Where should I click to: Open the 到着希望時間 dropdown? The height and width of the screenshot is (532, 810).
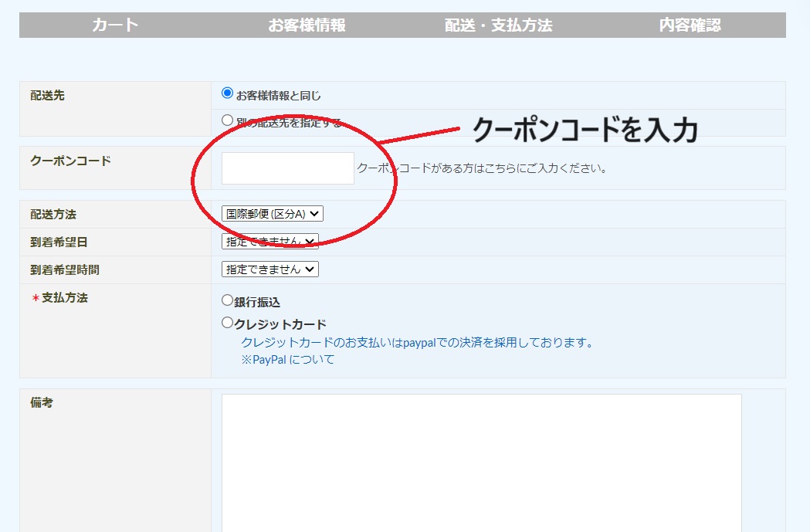click(269, 269)
